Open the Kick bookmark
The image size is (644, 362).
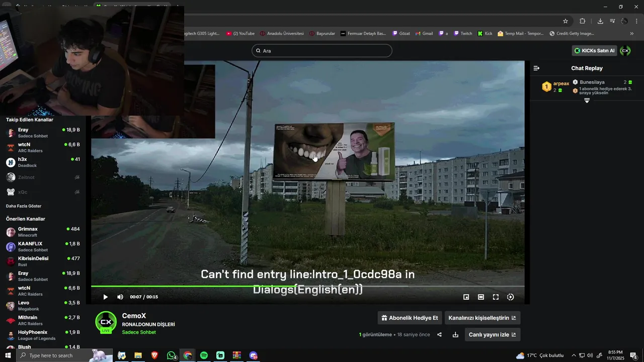click(485, 34)
